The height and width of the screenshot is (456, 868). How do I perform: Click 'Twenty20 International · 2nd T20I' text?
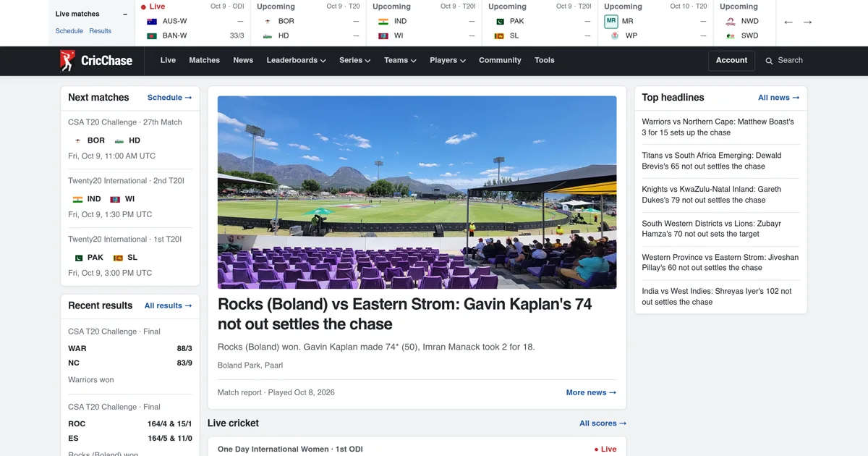click(127, 181)
